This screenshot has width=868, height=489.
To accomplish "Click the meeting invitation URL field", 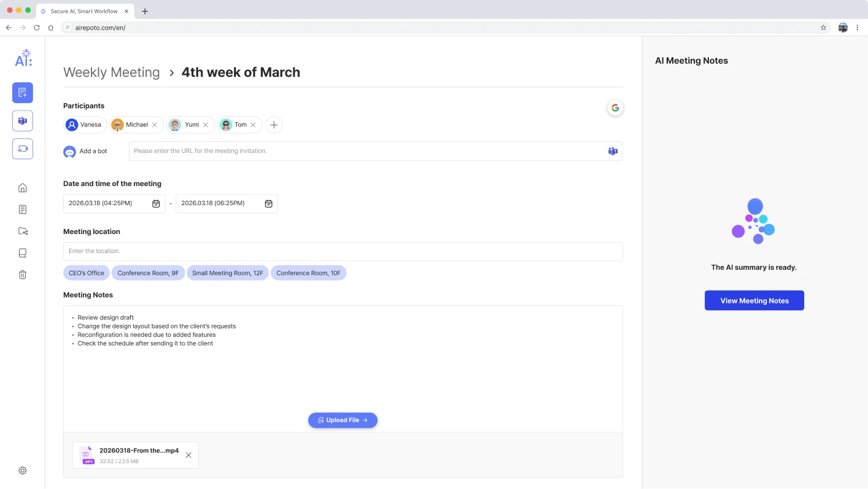I will (x=366, y=151).
